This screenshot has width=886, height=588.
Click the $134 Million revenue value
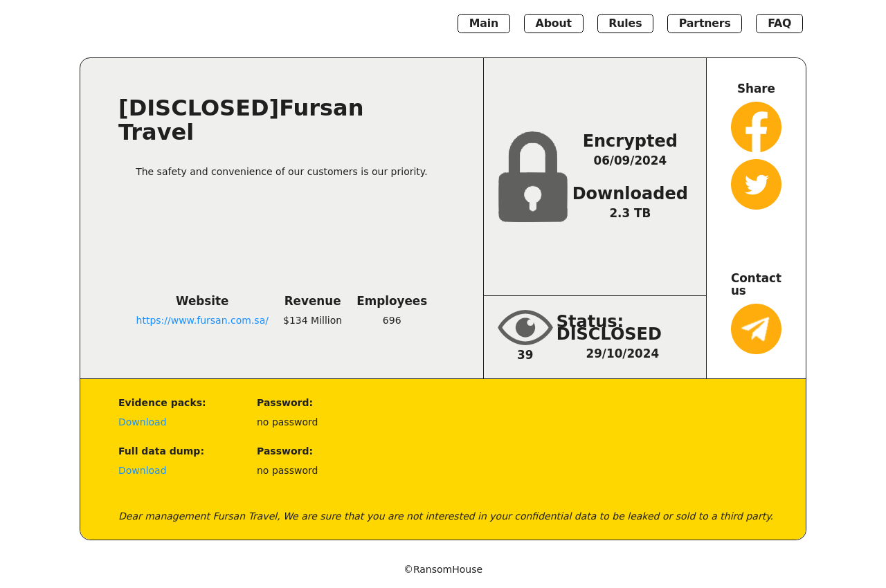312,321
